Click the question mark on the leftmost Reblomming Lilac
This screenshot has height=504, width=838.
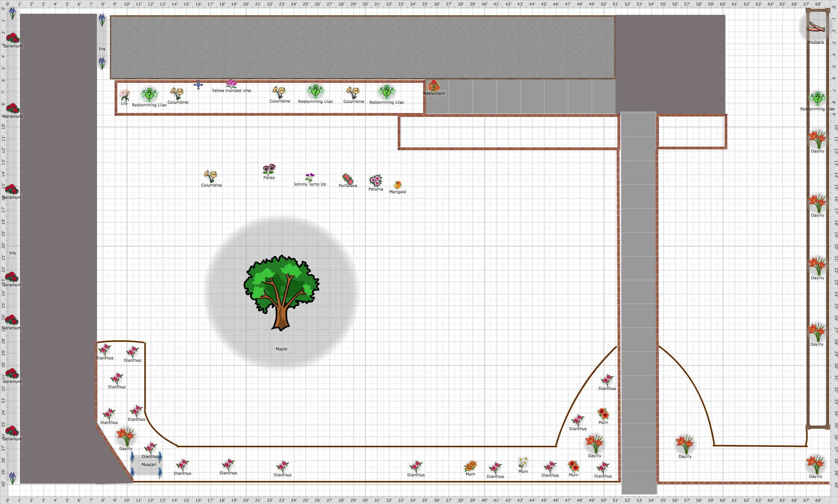tap(149, 94)
